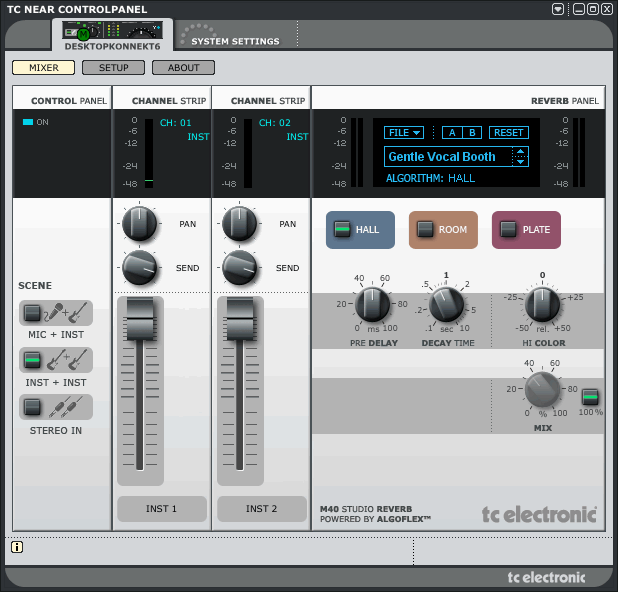Viewport: 618px width, 592px height.
Task: Click the reverb MIX knob
Action: (x=543, y=389)
